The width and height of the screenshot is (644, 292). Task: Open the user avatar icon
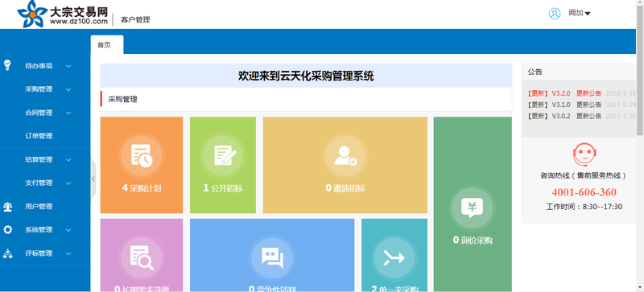tap(555, 14)
